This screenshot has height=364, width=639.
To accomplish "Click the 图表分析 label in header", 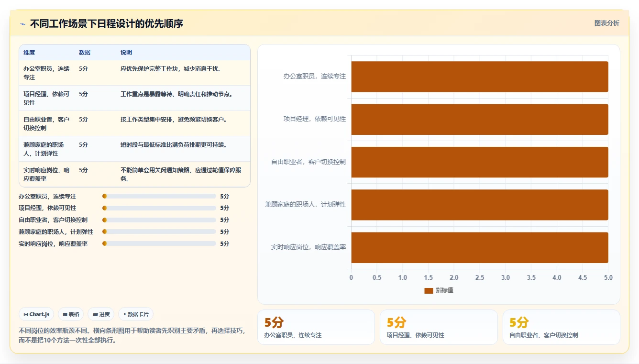I will (606, 23).
